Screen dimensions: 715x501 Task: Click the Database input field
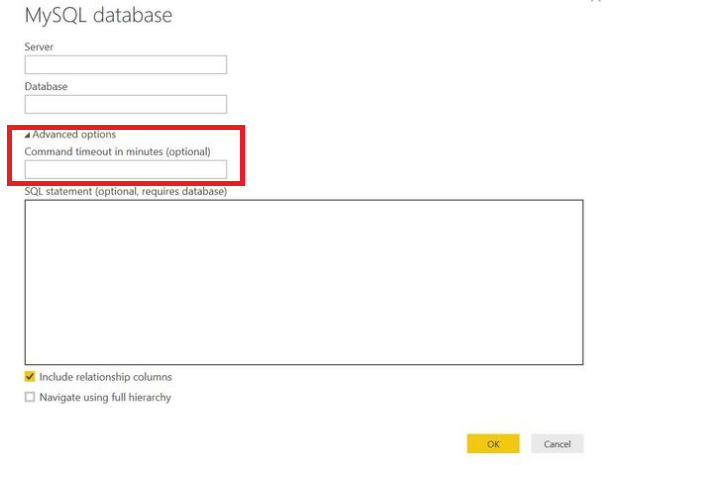click(x=125, y=104)
